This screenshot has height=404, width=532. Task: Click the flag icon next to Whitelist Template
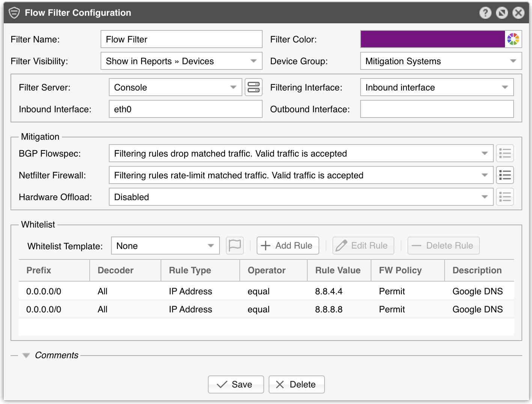235,246
